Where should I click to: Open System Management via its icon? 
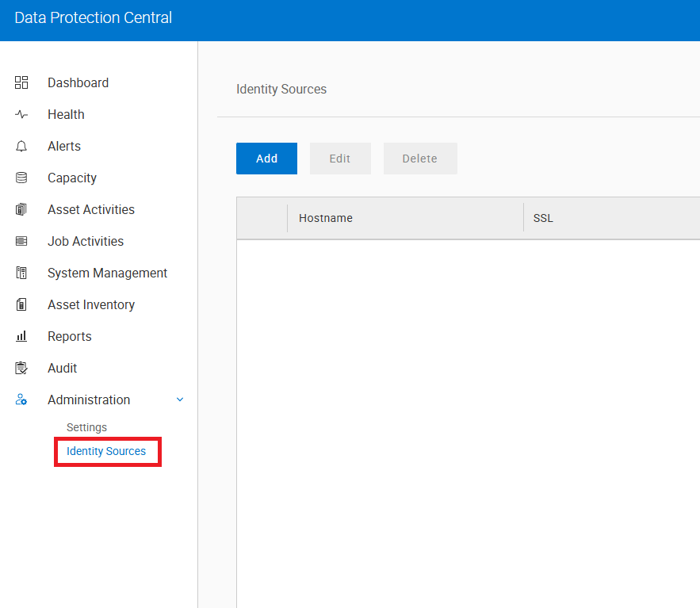21,272
